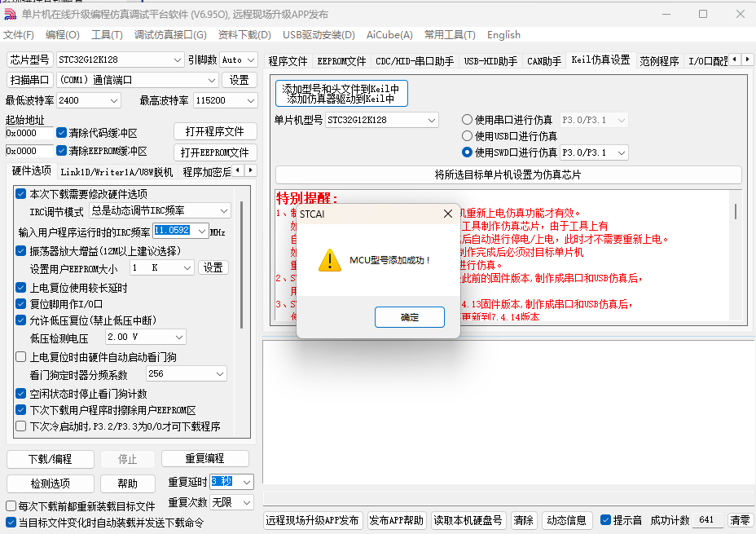Open 常用工具(T) menu

coord(450,35)
